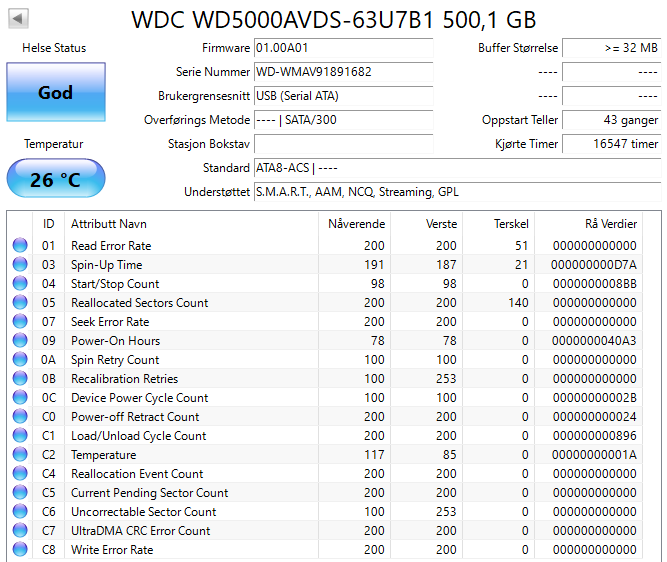Click the Nåverende column header
This screenshot has height=562, width=667.
[356, 224]
